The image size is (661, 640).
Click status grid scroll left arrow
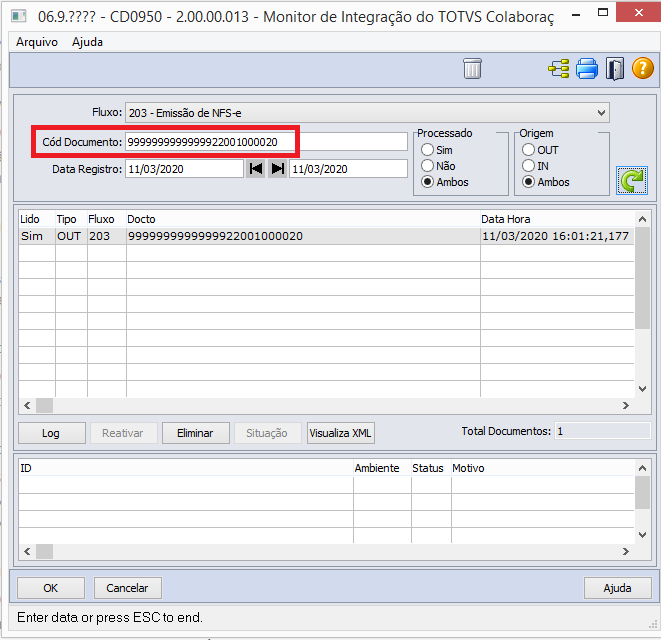[27, 551]
